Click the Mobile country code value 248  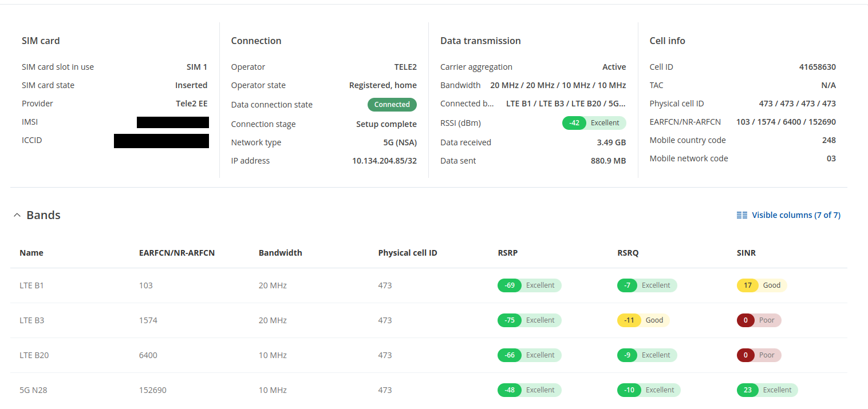[828, 140]
